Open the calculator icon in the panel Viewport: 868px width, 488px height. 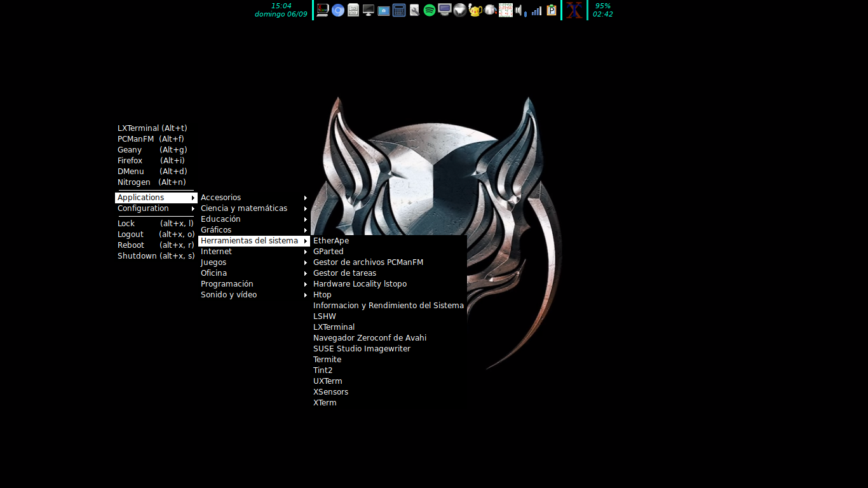(x=399, y=10)
